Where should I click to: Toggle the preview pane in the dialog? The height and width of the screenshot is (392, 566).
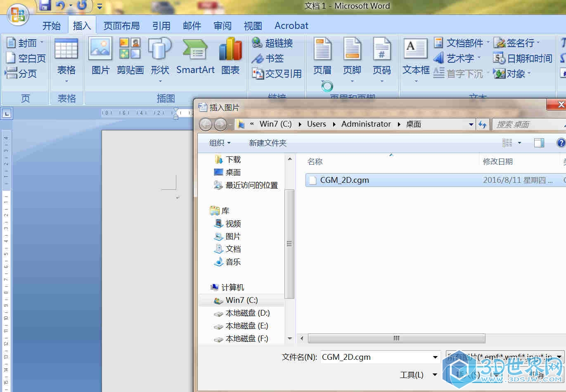pos(539,143)
